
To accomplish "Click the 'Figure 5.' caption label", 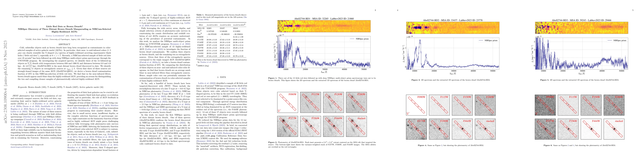I will pos(545,80).
